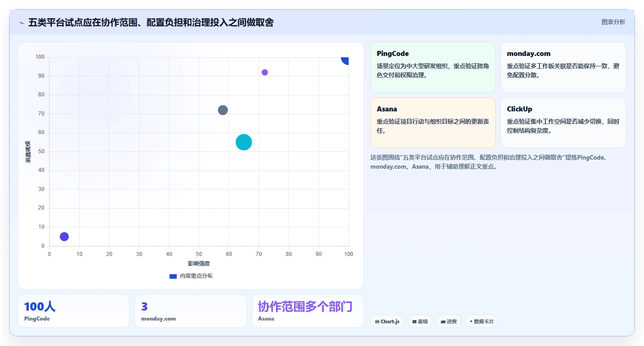Open the ClickUp info card
Viewport: 644px width, 346px height.
[563, 123]
